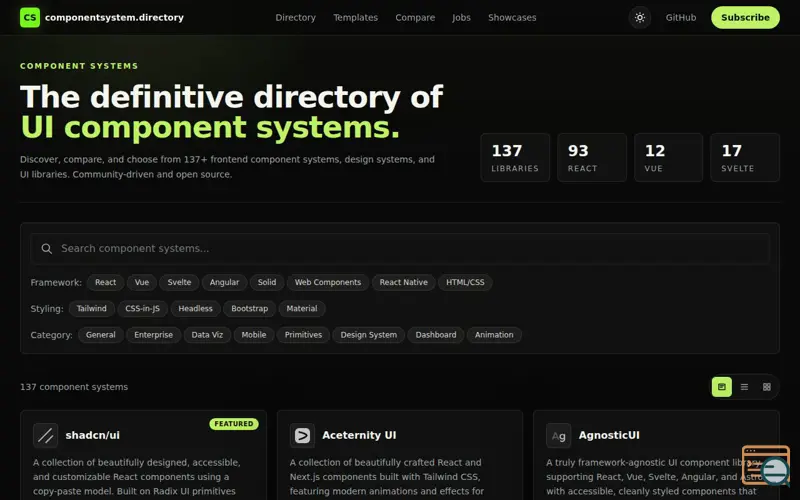
Task: Select the Headless styling filter
Action: tap(195, 309)
